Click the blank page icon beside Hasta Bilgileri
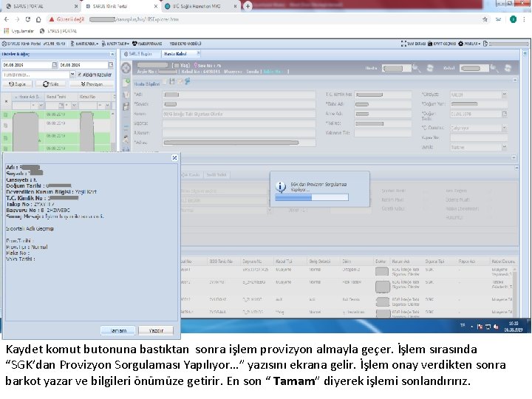The height and width of the screenshot is (399, 532). click(165, 81)
